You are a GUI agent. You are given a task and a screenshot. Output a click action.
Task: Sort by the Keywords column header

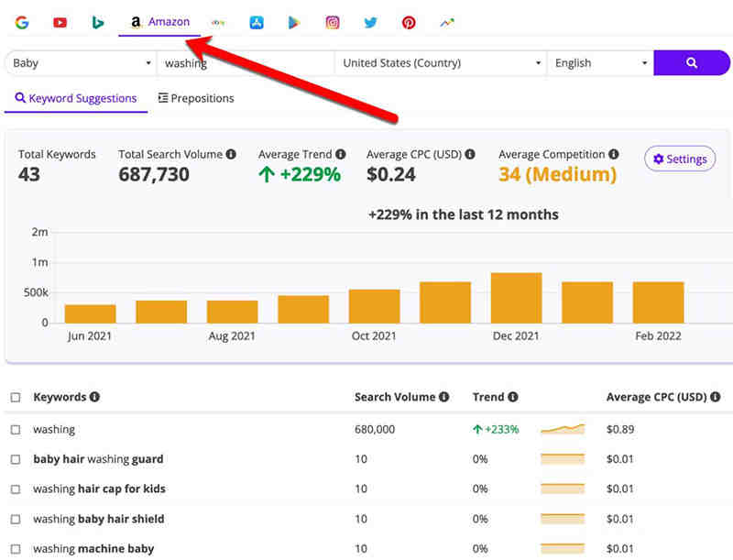(x=60, y=397)
